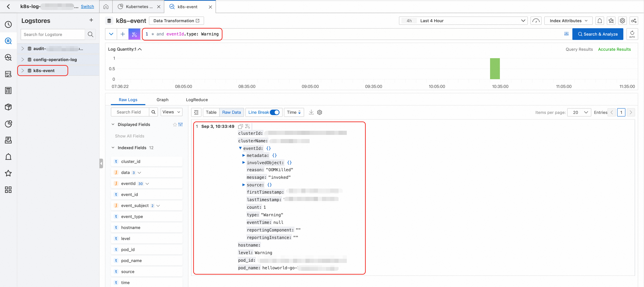Select Accurate Results mode

(614, 49)
